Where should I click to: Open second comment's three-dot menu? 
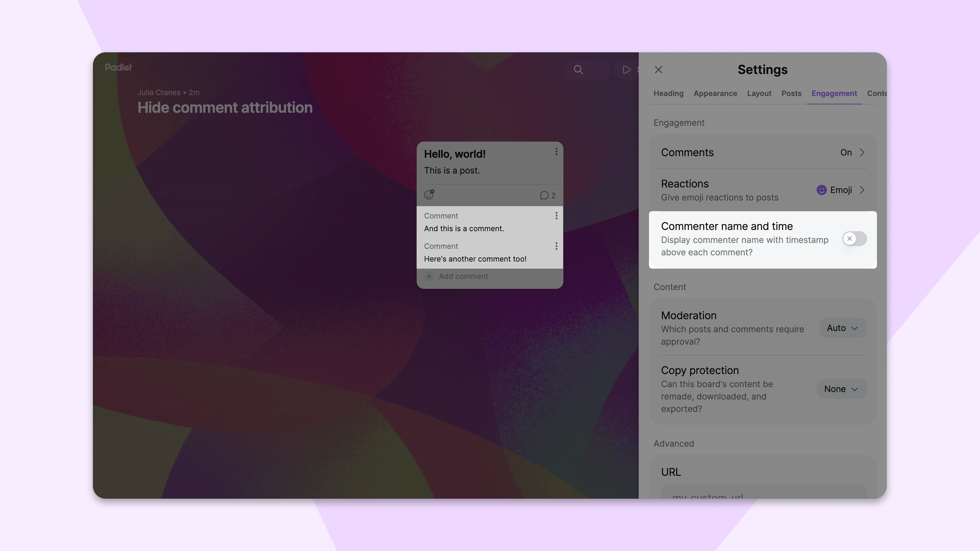[x=556, y=246]
